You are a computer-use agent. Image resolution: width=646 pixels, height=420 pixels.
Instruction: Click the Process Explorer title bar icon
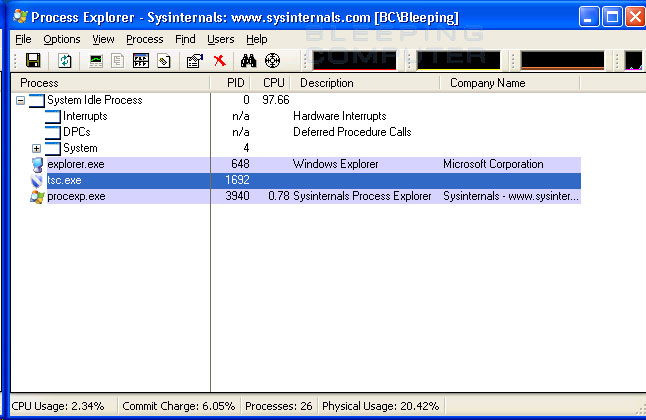[x=20, y=17]
